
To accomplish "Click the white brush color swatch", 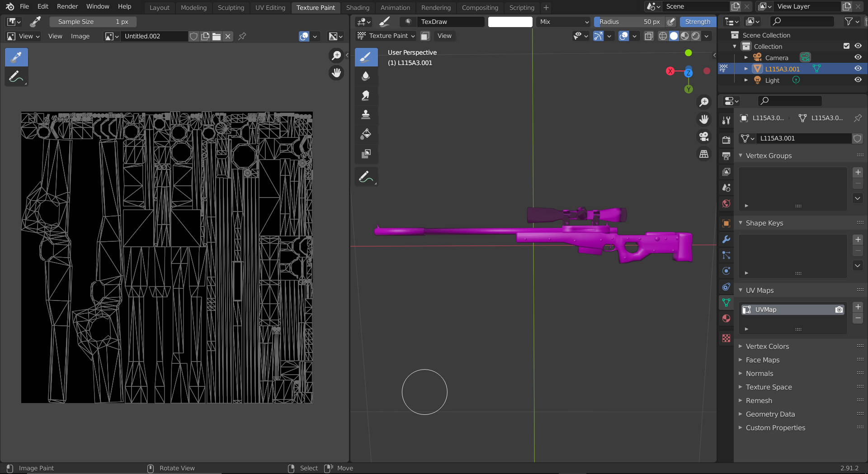I will tap(510, 22).
